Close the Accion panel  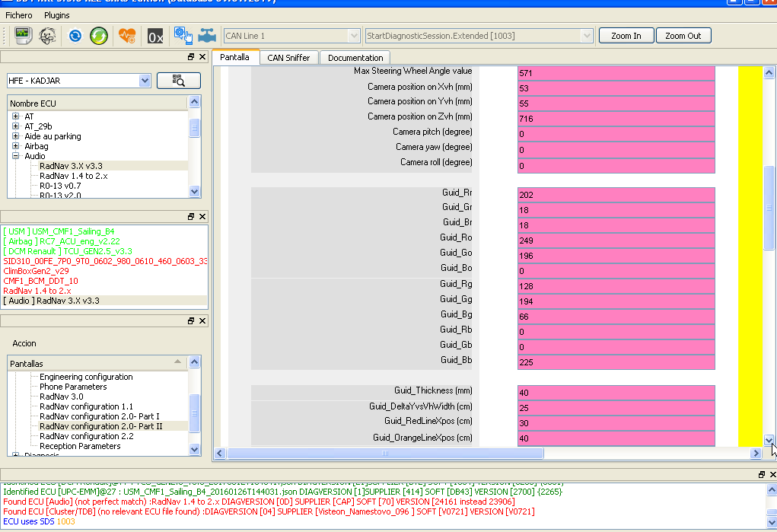(202, 320)
